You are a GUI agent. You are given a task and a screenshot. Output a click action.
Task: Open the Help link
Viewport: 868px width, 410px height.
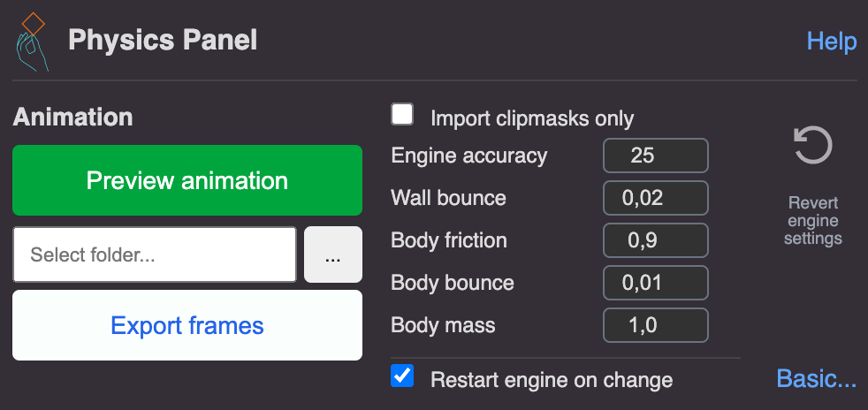click(831, 41)
